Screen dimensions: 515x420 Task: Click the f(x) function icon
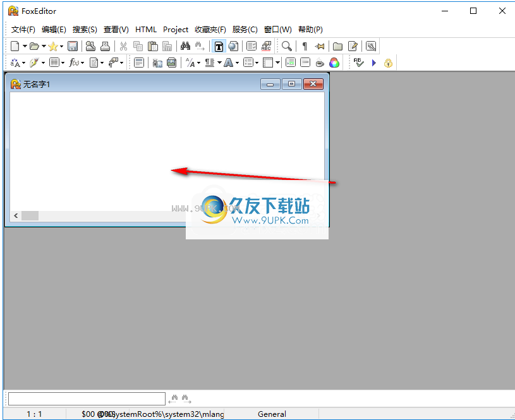(x=74, y=63)
